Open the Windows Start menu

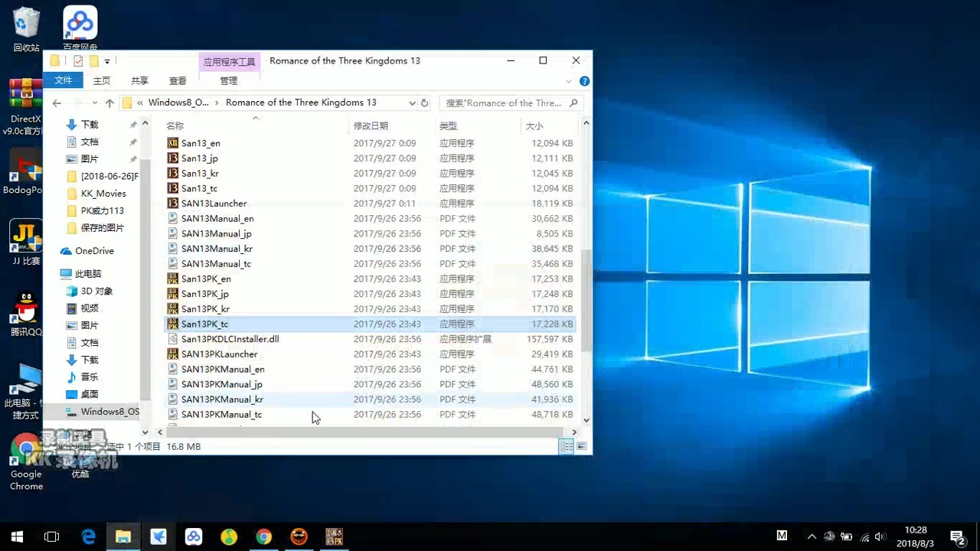click(x=17, y=536)
